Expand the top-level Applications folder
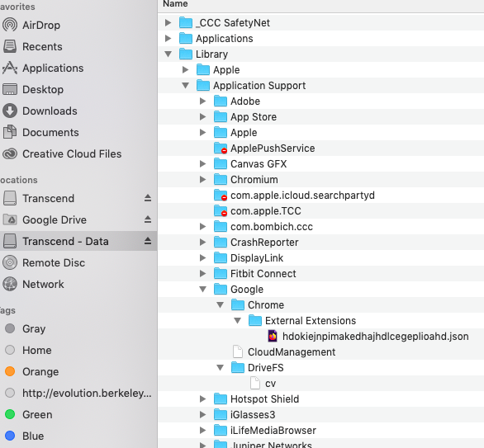Image resolution: width=484 pixels, height=448 pixels. 168,38
